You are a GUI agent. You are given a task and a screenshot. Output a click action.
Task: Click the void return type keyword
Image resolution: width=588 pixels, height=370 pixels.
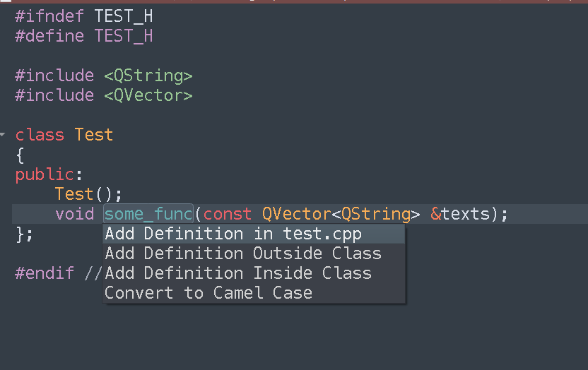(74, 214)
